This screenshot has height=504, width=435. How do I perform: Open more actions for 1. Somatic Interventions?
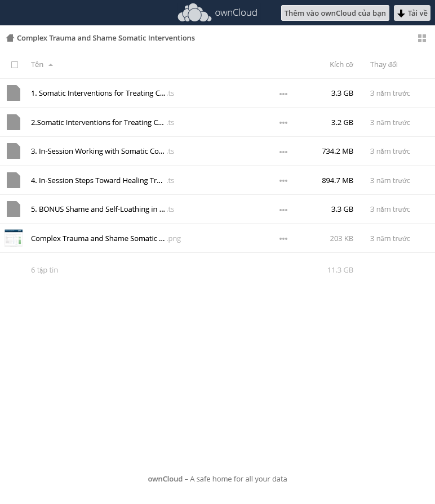point(283,94)
